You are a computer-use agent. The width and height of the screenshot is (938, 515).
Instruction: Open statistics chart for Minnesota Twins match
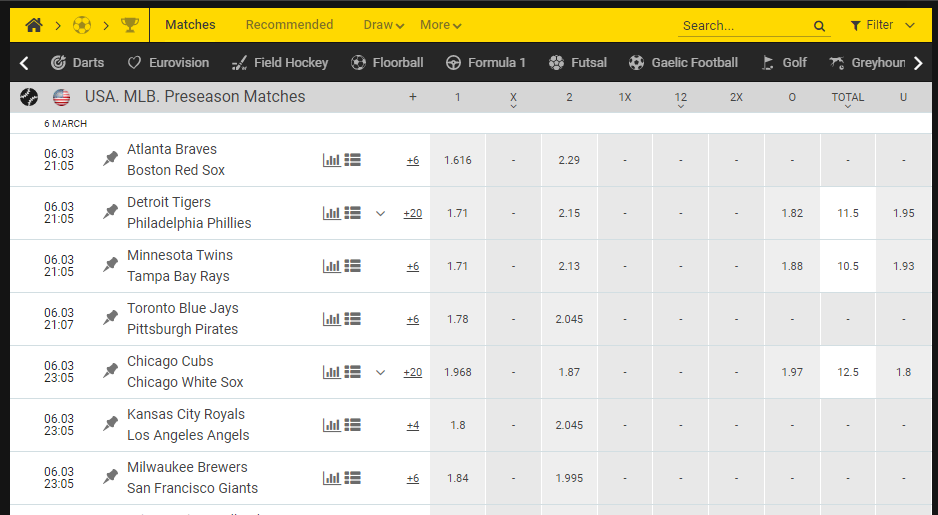[x=331, y=266]
